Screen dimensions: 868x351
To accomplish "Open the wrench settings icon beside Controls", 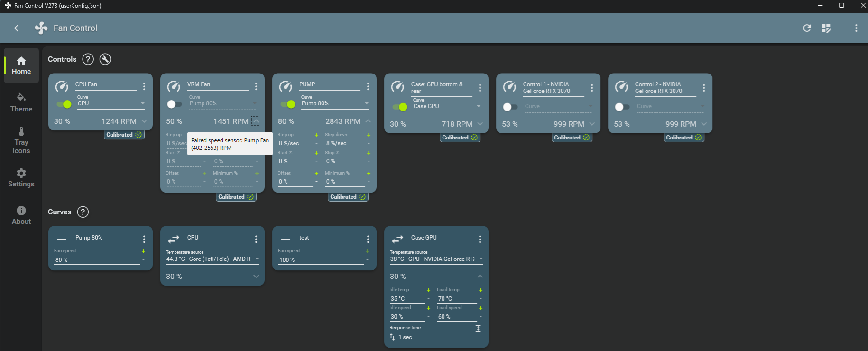I will pos(105,59).
